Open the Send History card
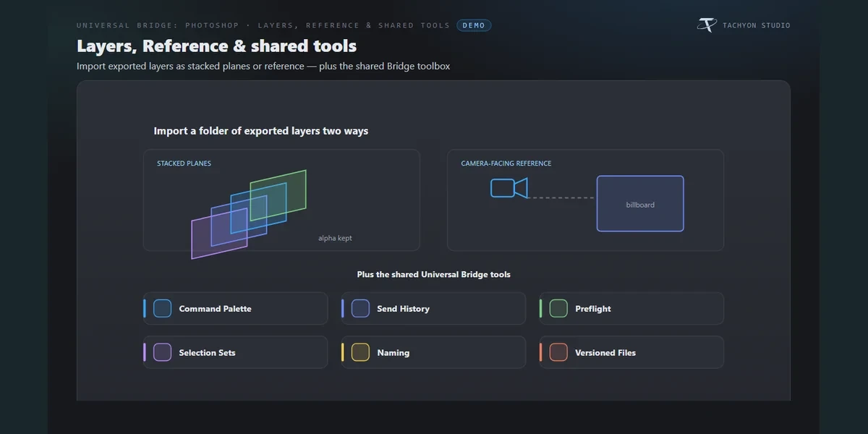The image size is (868, 434). coord(434,309)
